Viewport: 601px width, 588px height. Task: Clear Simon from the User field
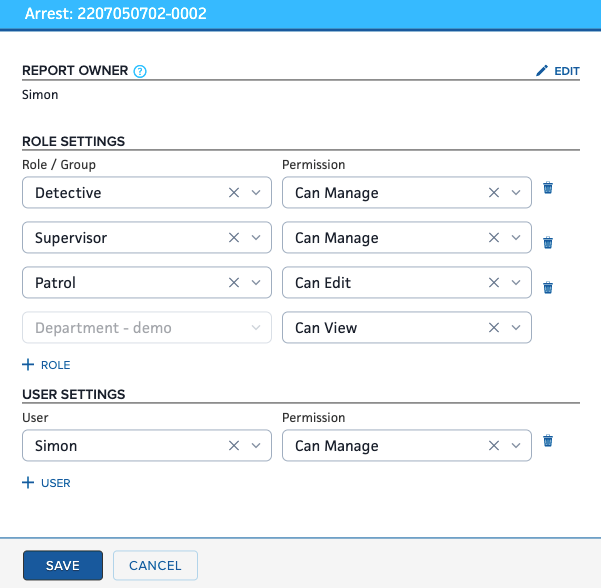(234, 446)
